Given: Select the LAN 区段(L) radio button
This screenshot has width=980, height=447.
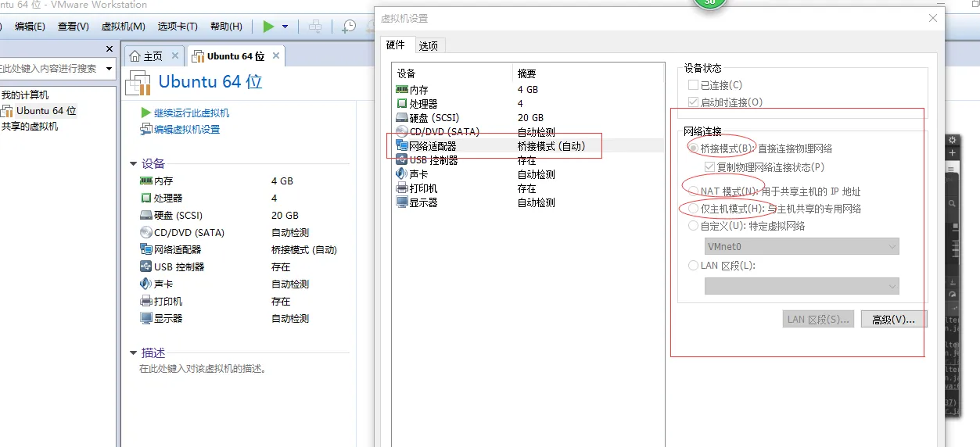Looking at the screenshot, I should (693, 266).
